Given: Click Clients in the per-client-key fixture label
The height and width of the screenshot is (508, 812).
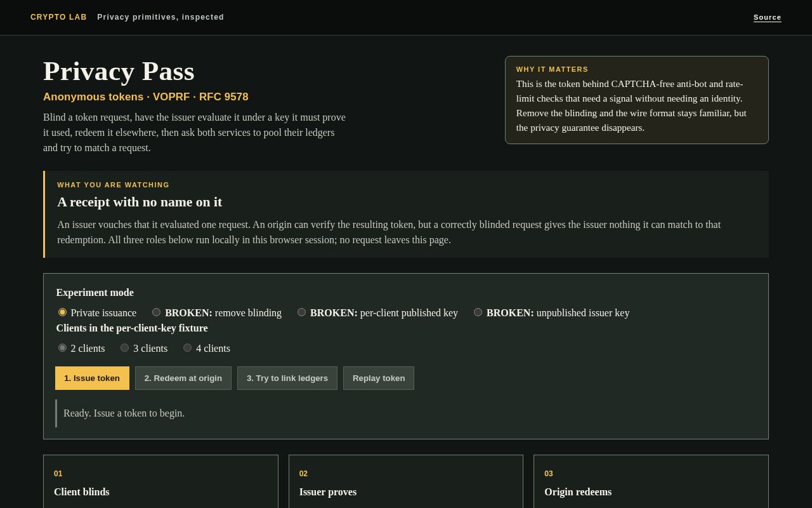Looking at the screenshot, I should coord(132,328).
